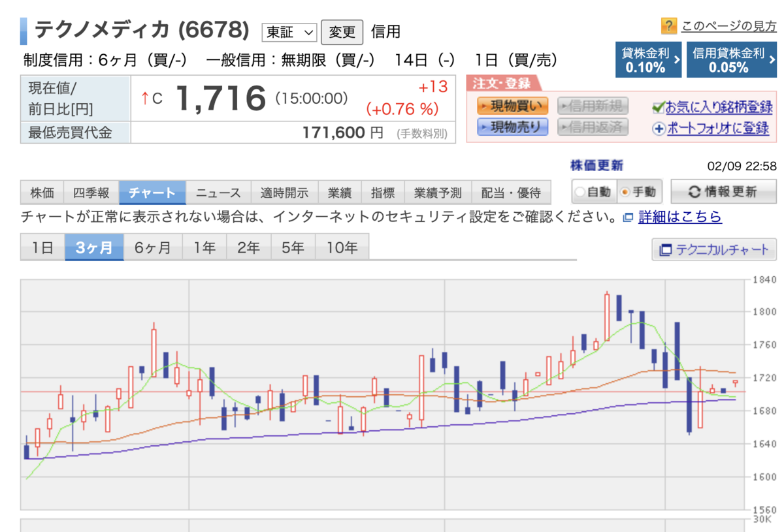Click the checkmark icon for お気に入り銘柄登録
The height and width of the screenshot is (532, 784).
click(x=659, y=107)
